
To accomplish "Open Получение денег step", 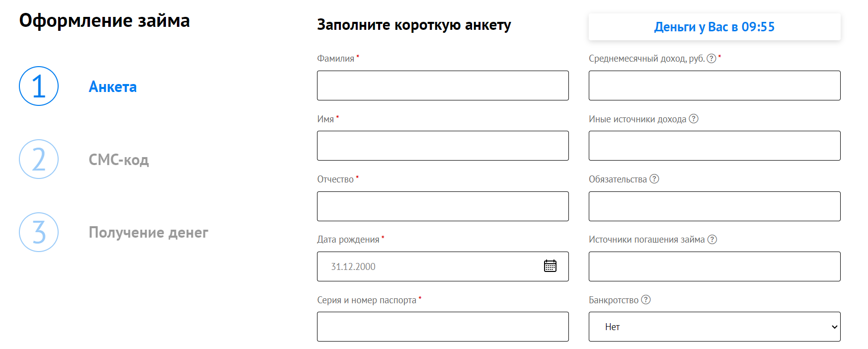I will [x=149, y=233].
